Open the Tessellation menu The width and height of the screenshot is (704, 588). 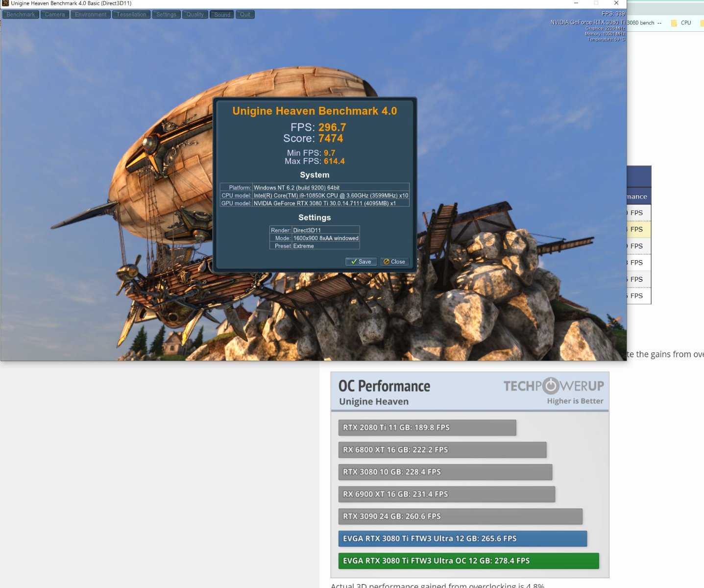click(131, 15)
